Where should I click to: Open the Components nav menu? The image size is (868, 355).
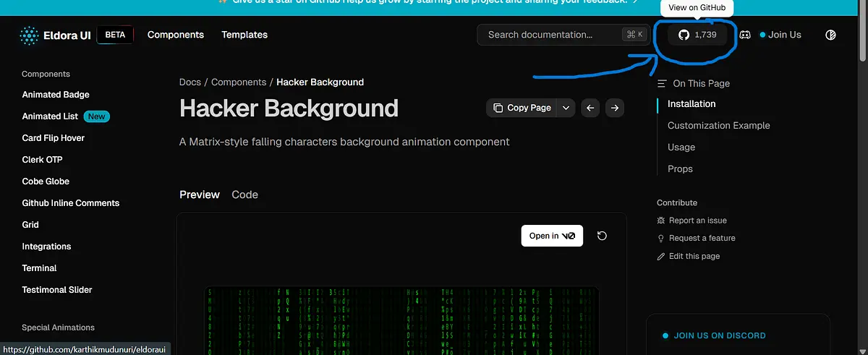pyautogui.click(x=176, y=35)
